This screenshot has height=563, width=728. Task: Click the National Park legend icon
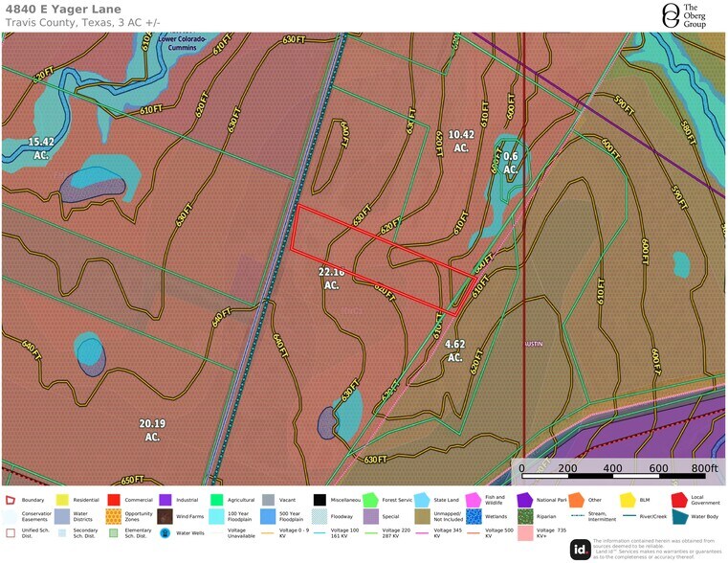(524, 500)
